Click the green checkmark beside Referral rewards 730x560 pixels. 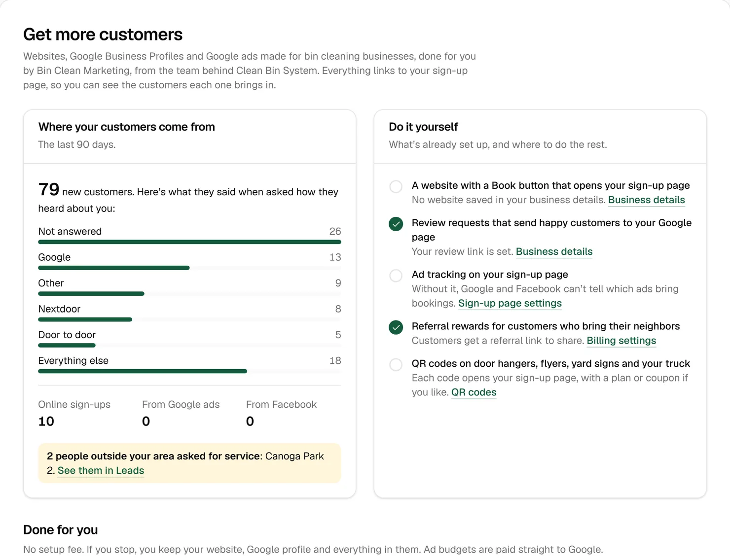(x=396, y=327)
